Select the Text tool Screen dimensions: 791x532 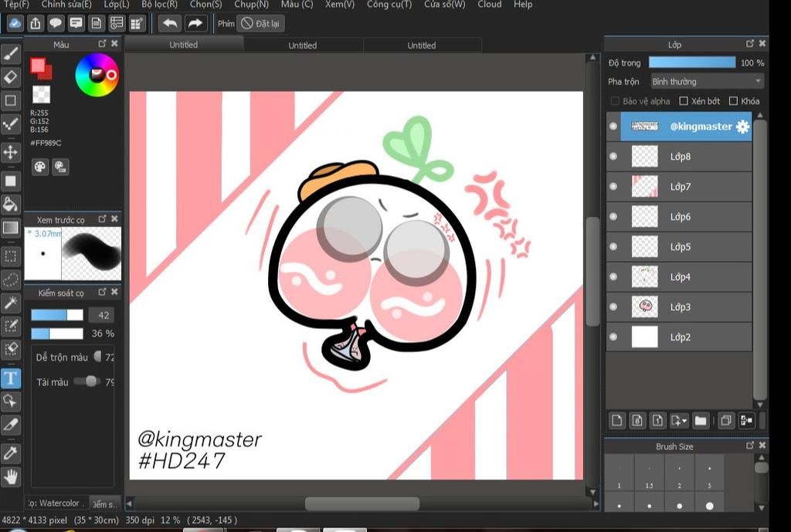coord(11,378)
